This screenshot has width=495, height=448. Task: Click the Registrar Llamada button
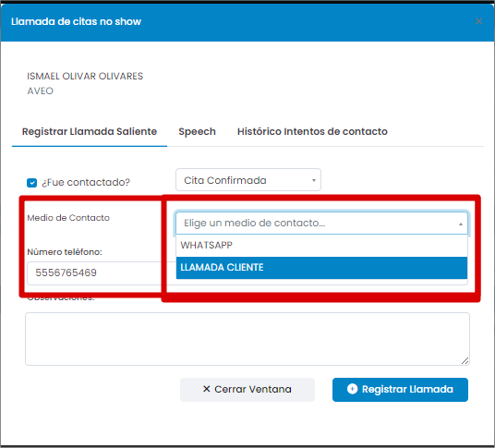400,389
